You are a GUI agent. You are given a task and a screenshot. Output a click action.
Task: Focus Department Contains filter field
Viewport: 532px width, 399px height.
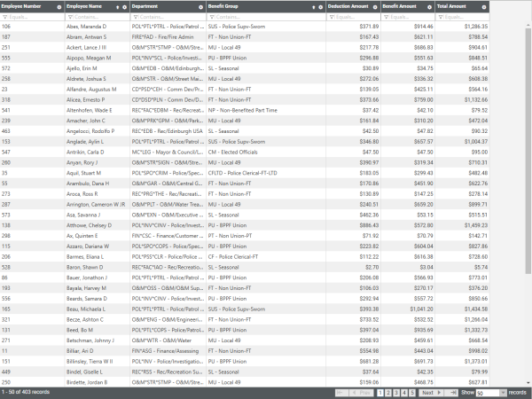tap(171, 17)
